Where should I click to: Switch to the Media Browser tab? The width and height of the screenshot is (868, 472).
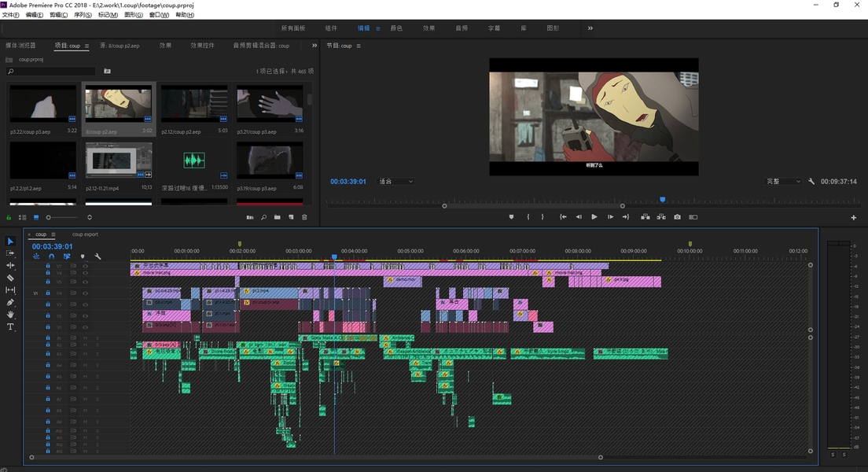click(x=20, y=46)
